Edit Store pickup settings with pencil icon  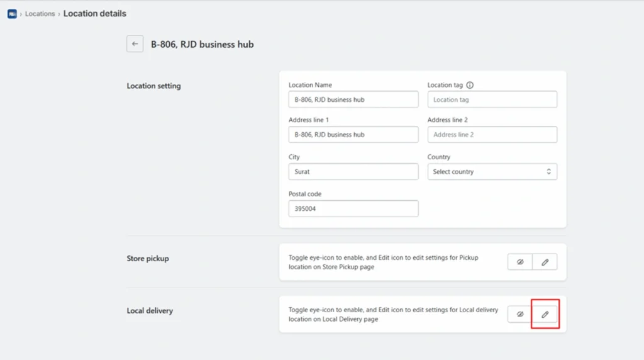[545, 262]
